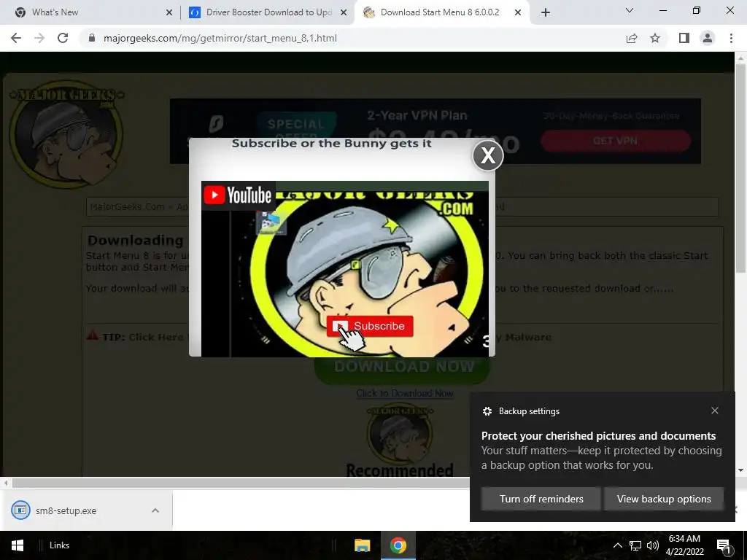Screen dimensions: 747x560
Task: Open the Windows Start button
Action: [x=18, y=545]
